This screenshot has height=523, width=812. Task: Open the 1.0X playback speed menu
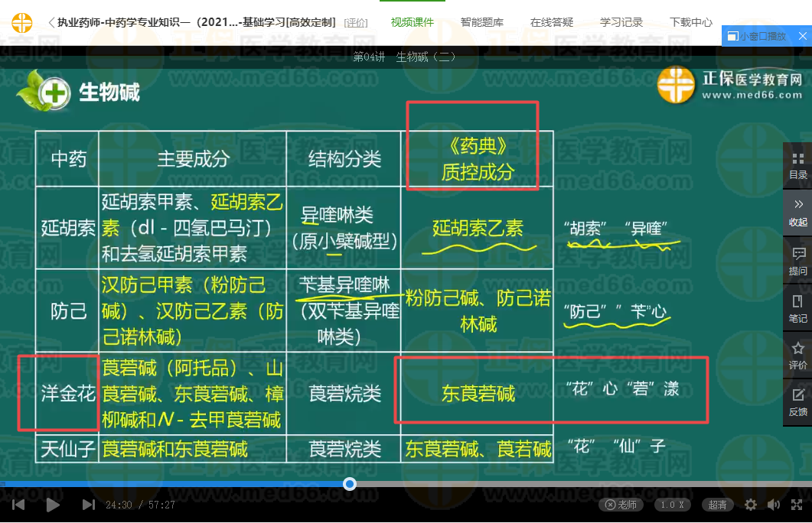tap(672, 505)
